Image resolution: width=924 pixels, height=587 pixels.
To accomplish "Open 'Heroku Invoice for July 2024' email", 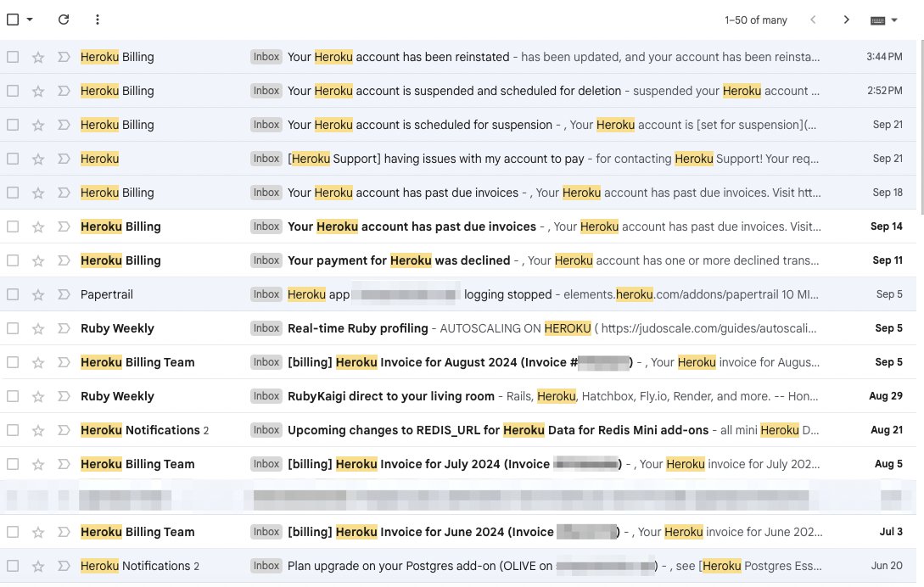I will pos(454,464).
